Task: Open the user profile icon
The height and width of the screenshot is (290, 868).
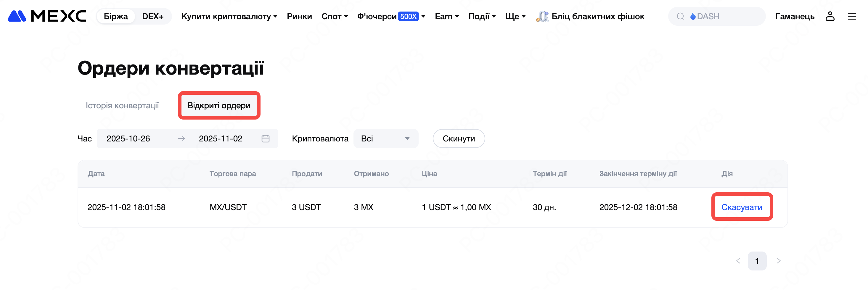Action: [x=830, y=16]
